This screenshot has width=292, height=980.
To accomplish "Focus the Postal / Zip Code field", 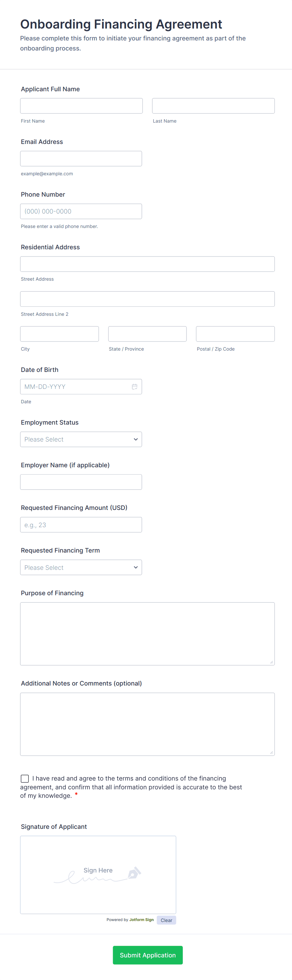I will [235, 334].
